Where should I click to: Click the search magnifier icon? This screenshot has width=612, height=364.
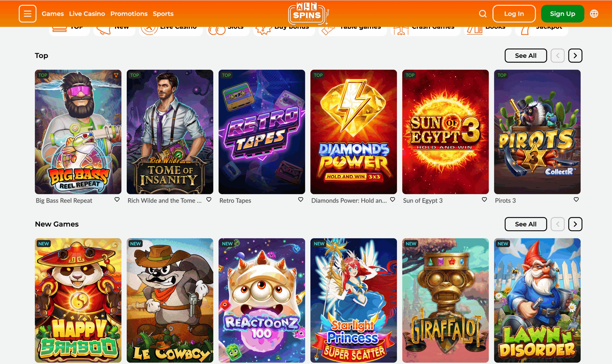coord(483,14)
